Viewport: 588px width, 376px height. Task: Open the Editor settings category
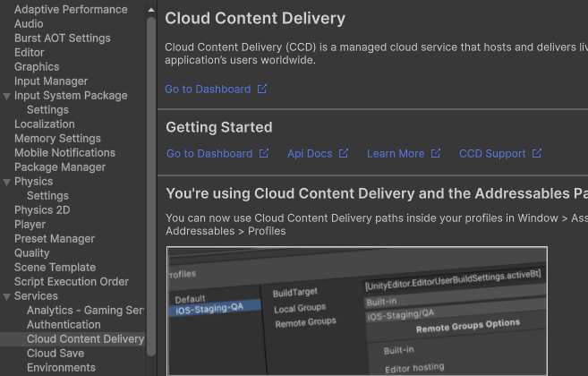29,52
